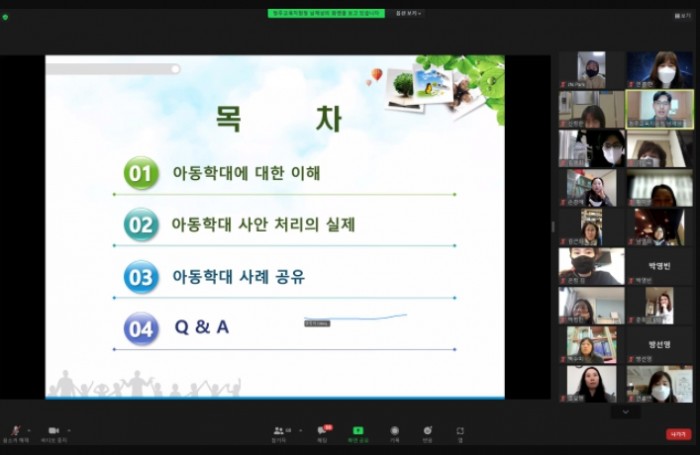Image resolution: width=700 pixels, height=455 pixels.
Task: Click the gallery panel resize handle
Action: 553,226
